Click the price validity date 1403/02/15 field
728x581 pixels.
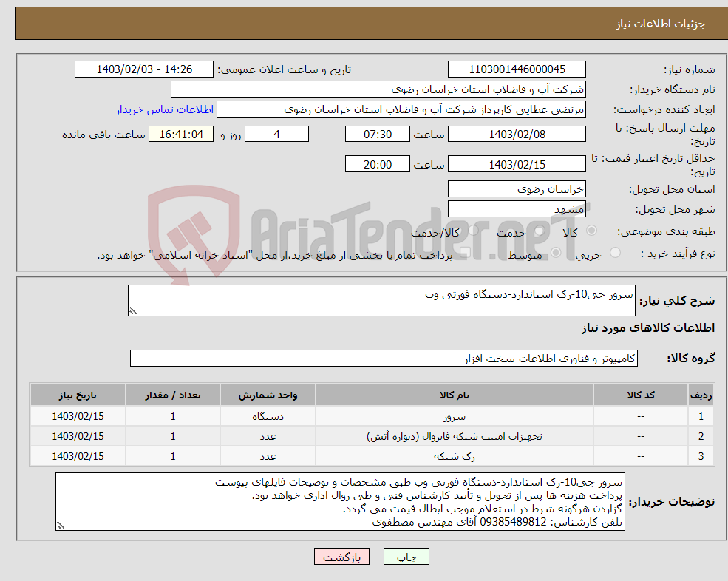tap(517, 164)
